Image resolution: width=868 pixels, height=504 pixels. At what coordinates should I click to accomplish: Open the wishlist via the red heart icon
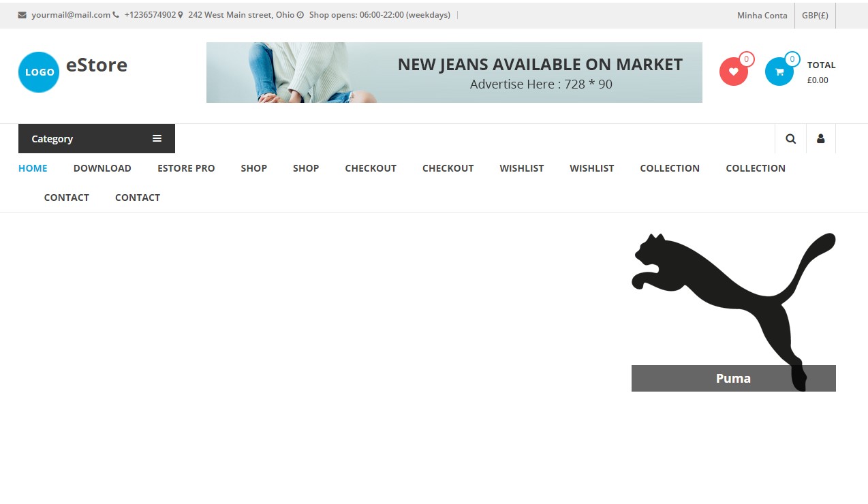(x=734, y=72)
